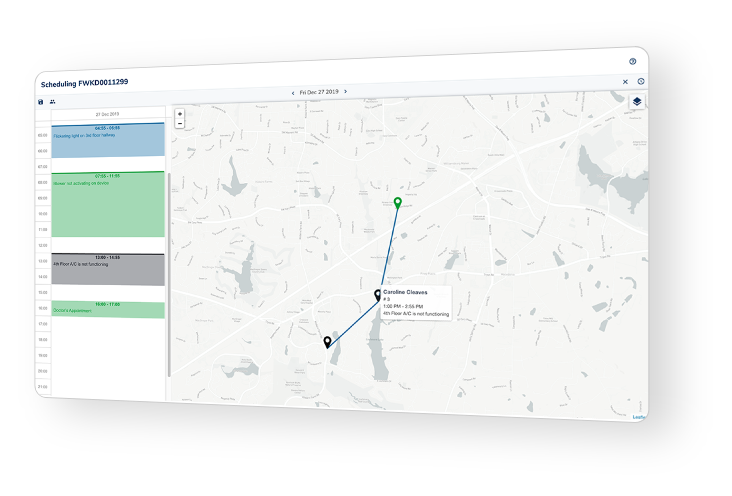The image size is (732, 496).
Task: Click the lower-left black map pin
Action: coord(327,342)
